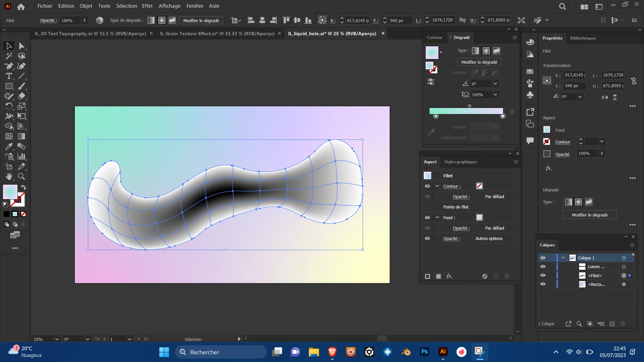Click the X position input field in Propriétés
The width and height of the screenshot is (644, 362).
(575, 75)
